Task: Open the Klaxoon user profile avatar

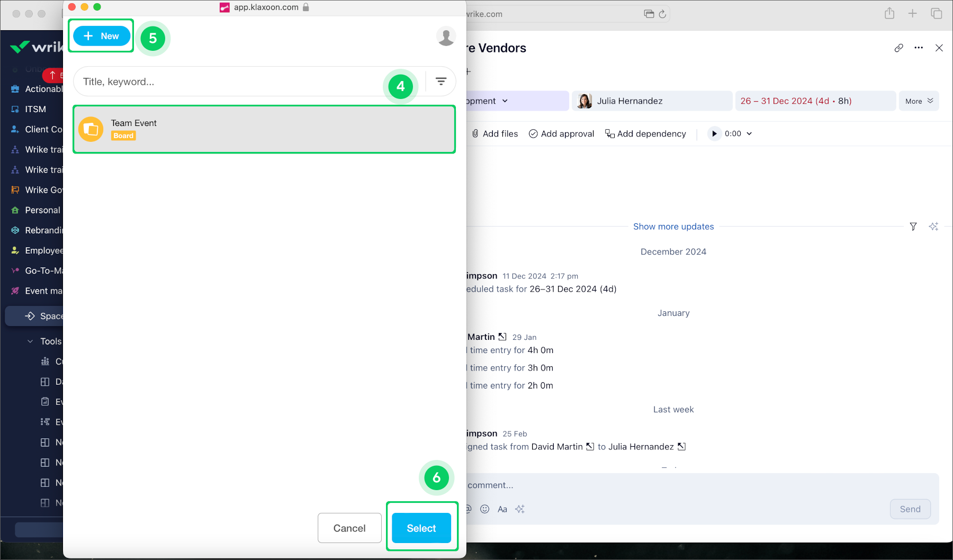Action: (x=446, y=37)
